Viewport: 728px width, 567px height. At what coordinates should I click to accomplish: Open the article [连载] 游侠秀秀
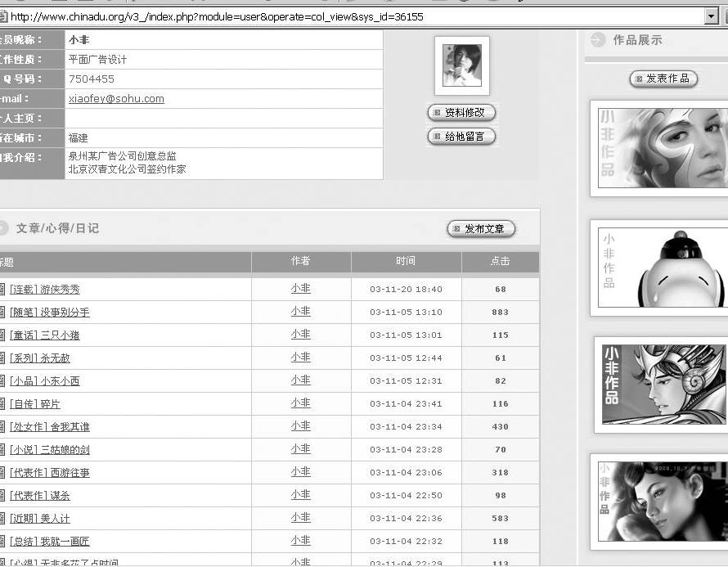pos(45,290)
